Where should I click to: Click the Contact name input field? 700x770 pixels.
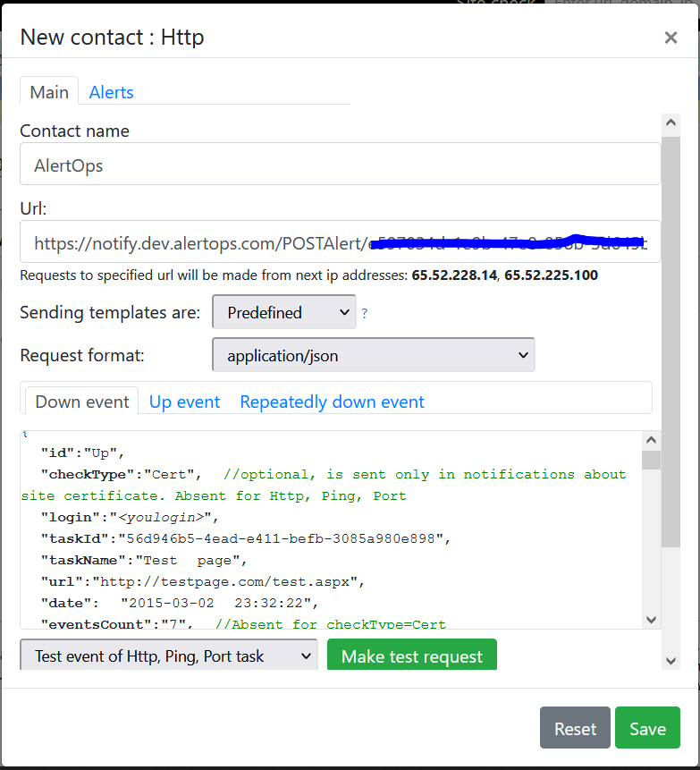340,165
